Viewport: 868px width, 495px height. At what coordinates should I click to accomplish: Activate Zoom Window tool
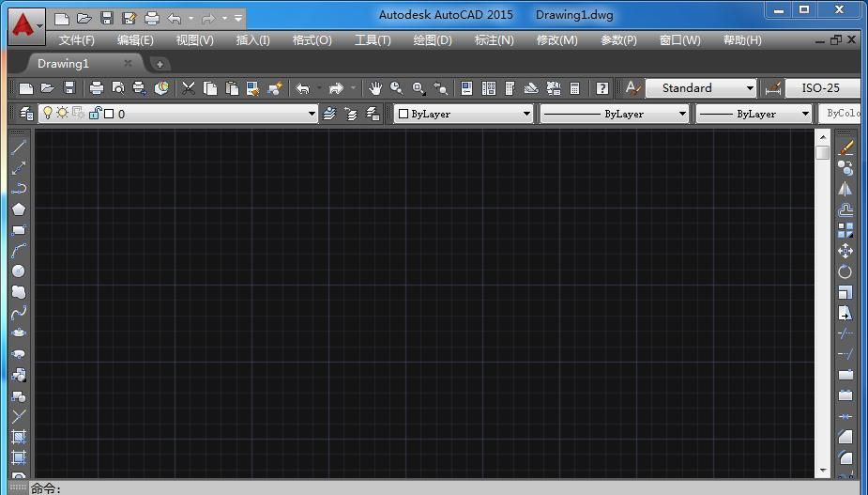point(419,88)
